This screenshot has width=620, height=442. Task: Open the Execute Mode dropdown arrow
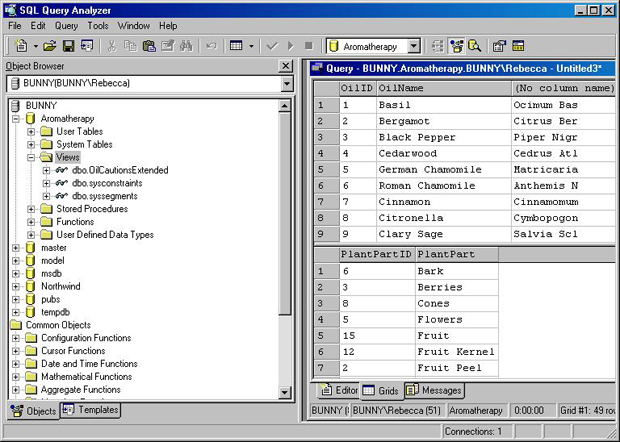[x=251, y=46]
